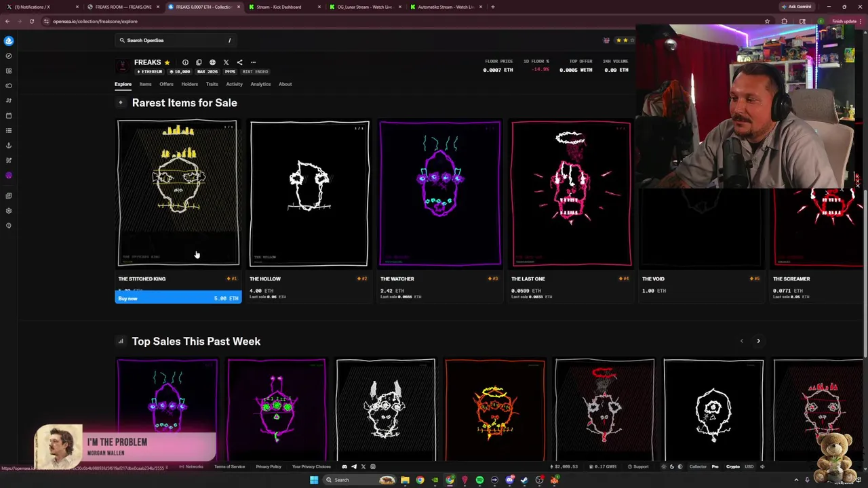Switch to the Analytics tab
868x488 pixels.
(x=260, y=84)
